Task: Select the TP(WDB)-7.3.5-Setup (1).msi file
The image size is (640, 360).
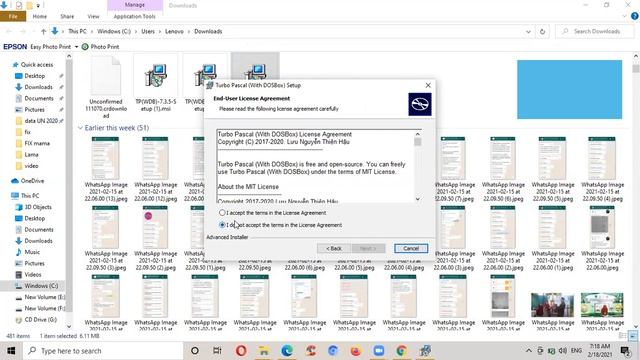Action: [x=156, y=84]
